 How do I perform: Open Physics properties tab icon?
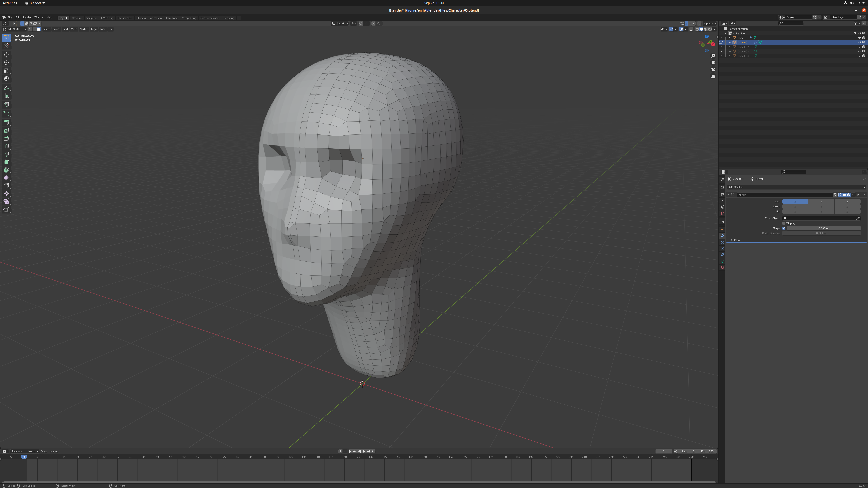click(x=722, y=249)
